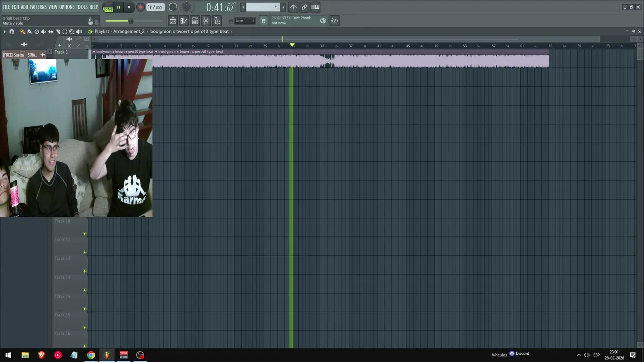Select the Slip tool

click(50, 32)
